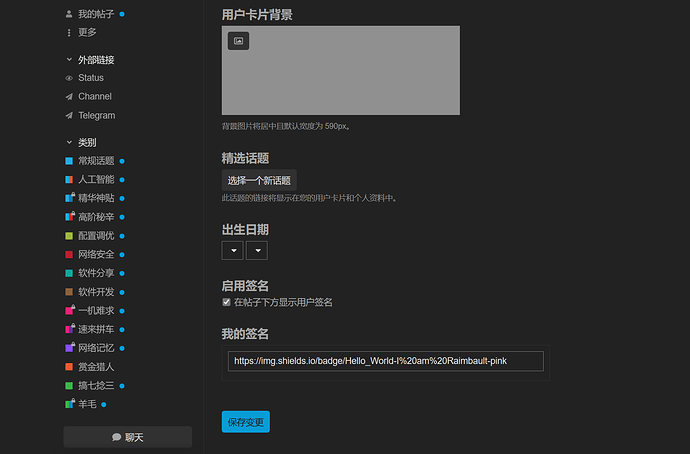
Task: Click the eye icon next to Status
Action: (69, 78)
